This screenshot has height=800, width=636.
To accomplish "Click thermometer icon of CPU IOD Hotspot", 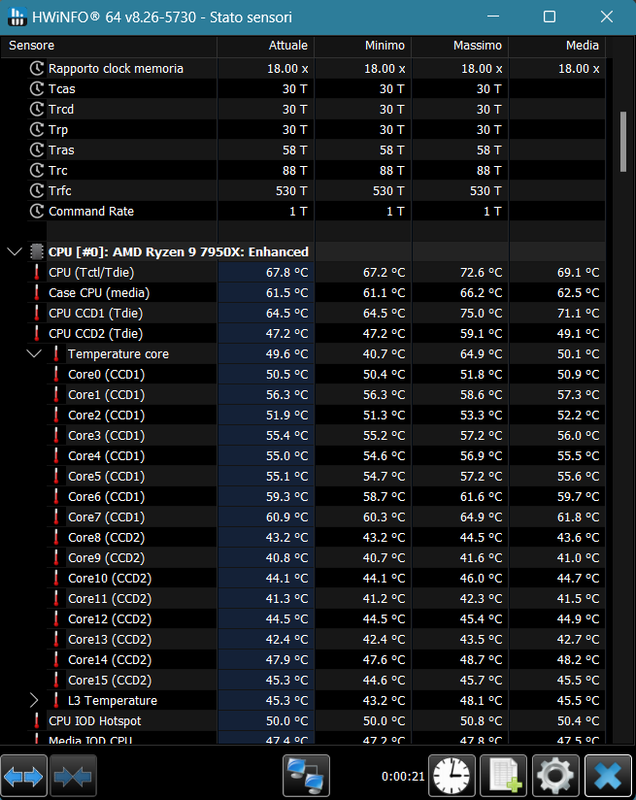I will coord(37,721).
